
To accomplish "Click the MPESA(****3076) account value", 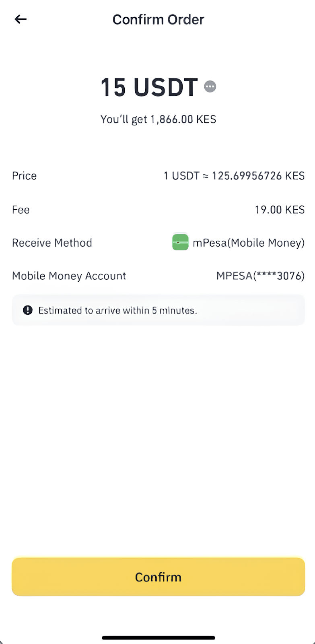I will pyautogui.click(x=260, y=276).
